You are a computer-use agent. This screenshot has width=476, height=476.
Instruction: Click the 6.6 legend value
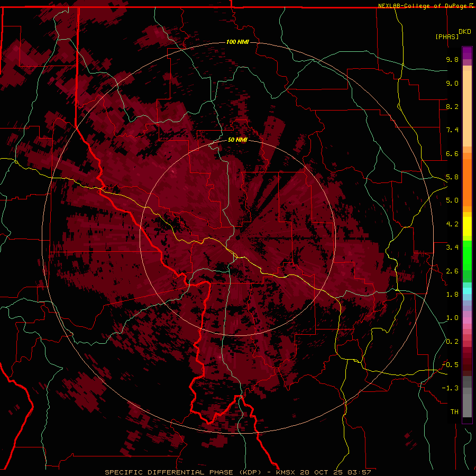[452, 153]
